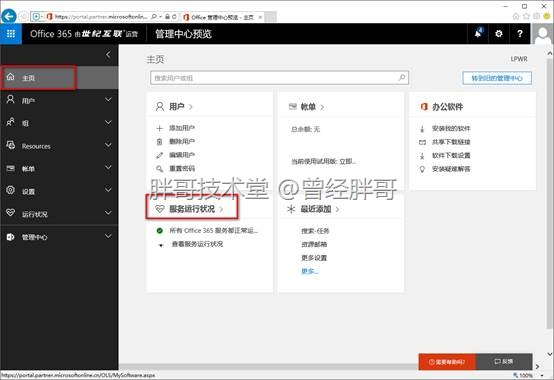554x380 pixels.
Task: Open the browser favorites star icon
Action: tap(526, 16)
